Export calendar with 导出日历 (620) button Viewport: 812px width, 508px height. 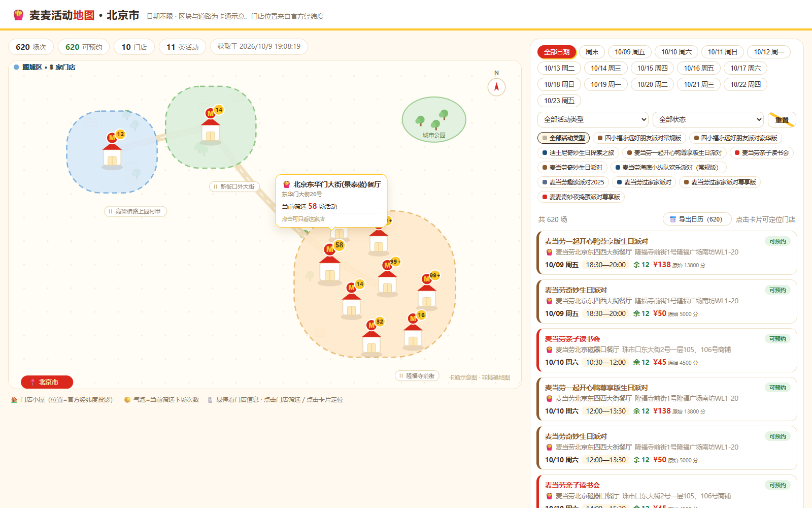697,219
